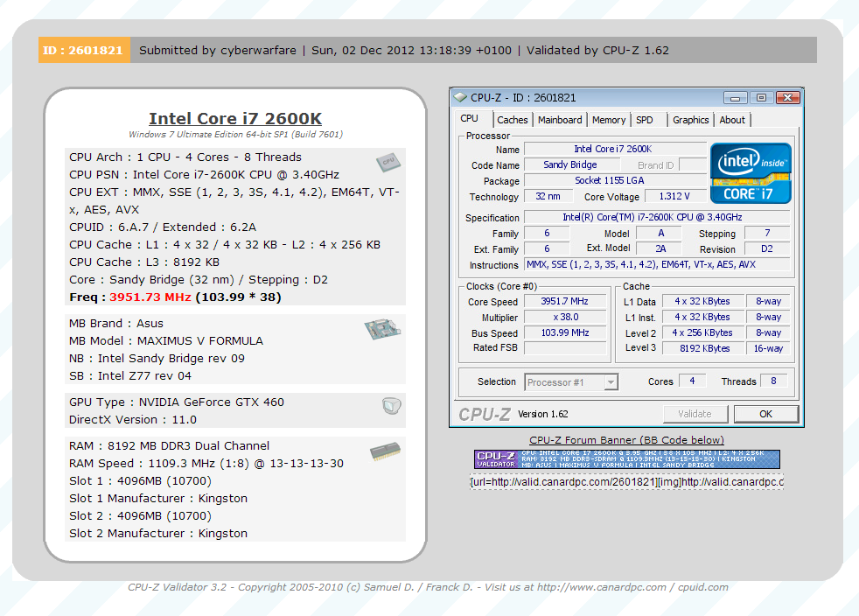Image resolution: width=859 pixels, height=616 pixels.
Task: Click the CPU Cache : L3 : 8192 KB line
Action: point(144,262)
